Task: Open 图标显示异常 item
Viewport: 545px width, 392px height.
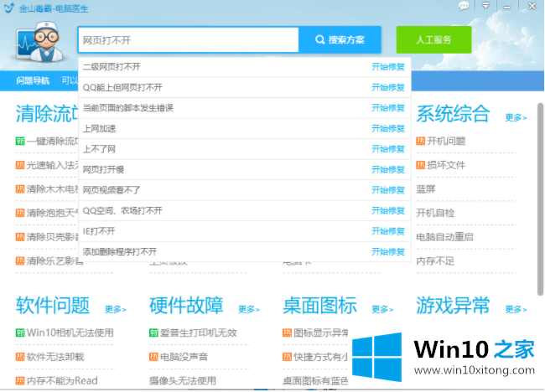Action: pos(321,333)
